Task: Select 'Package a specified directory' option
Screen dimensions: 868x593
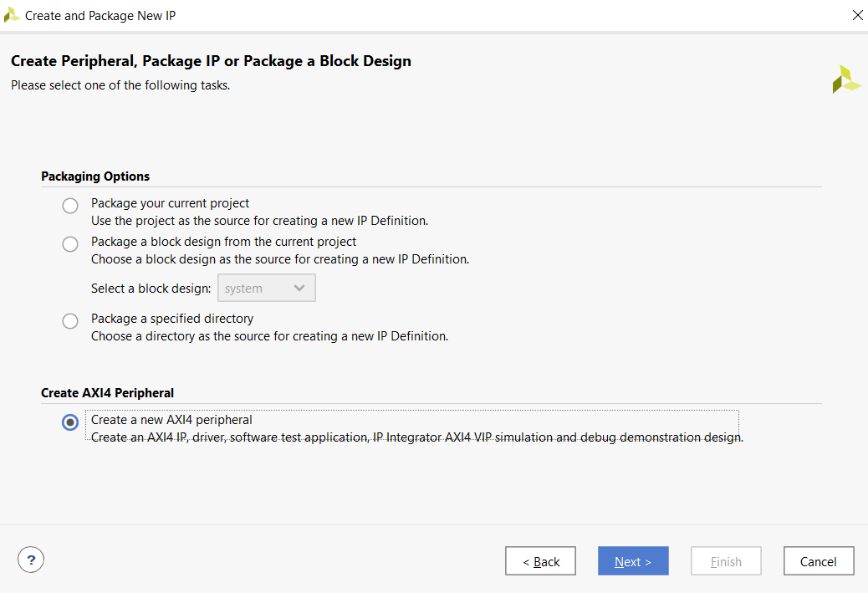Action: [70, 320]
